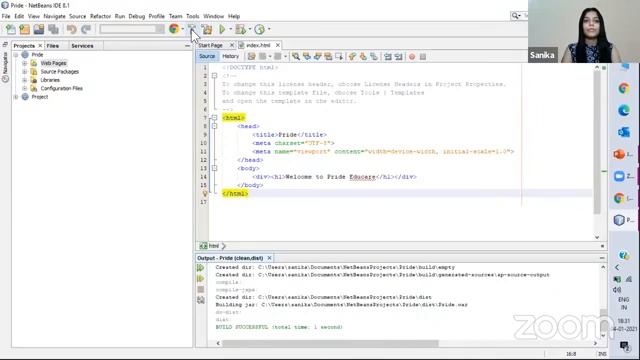Screen dimensions: 640x360
Task: Click the Chrome browser selector icon
Action: tap(174, 29)
